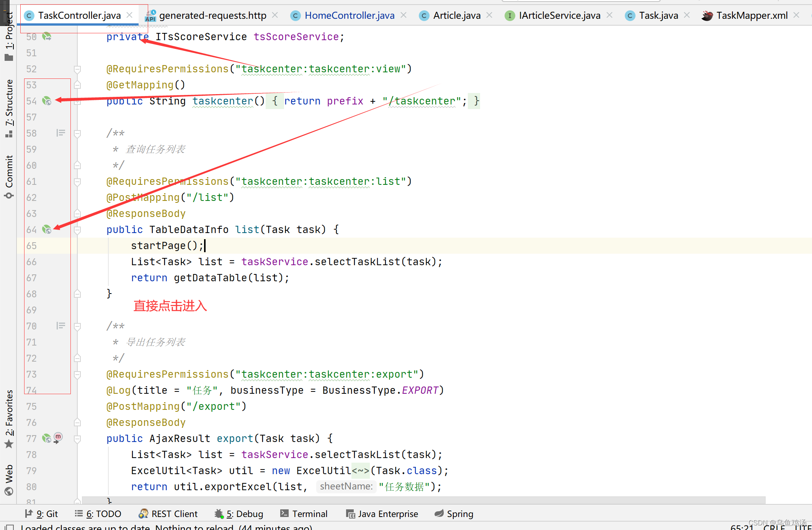Open the 9: Git tool window
Screen dimensions: 812x530
[41, 514]
